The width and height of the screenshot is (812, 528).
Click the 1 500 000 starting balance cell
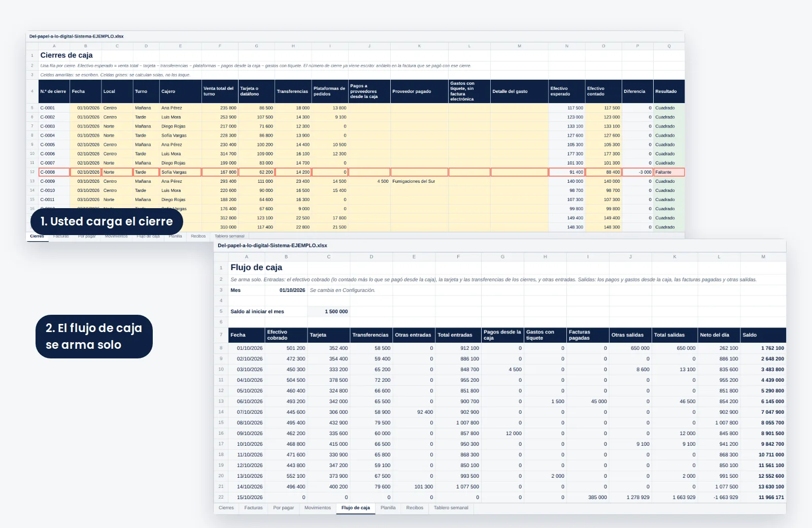tap(328, 311)
